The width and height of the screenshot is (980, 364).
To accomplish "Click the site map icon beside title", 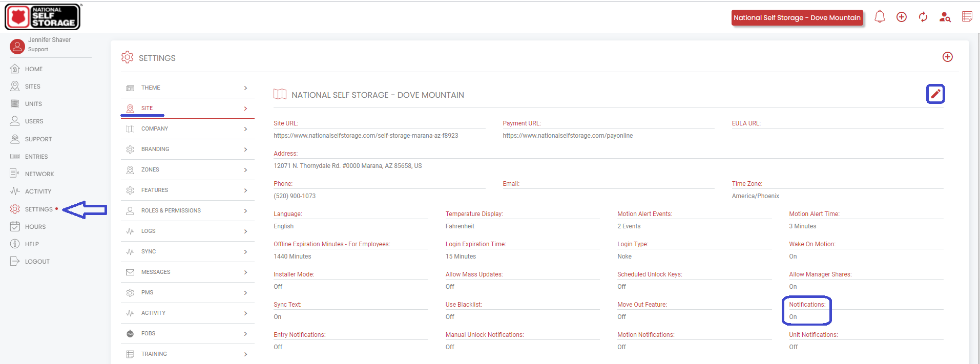I will 280,94.
